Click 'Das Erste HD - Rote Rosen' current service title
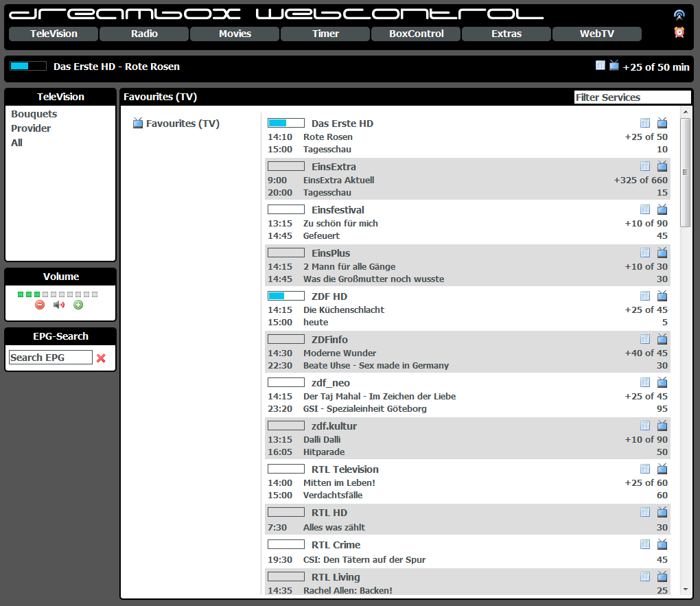 click(x=117, y=67)
